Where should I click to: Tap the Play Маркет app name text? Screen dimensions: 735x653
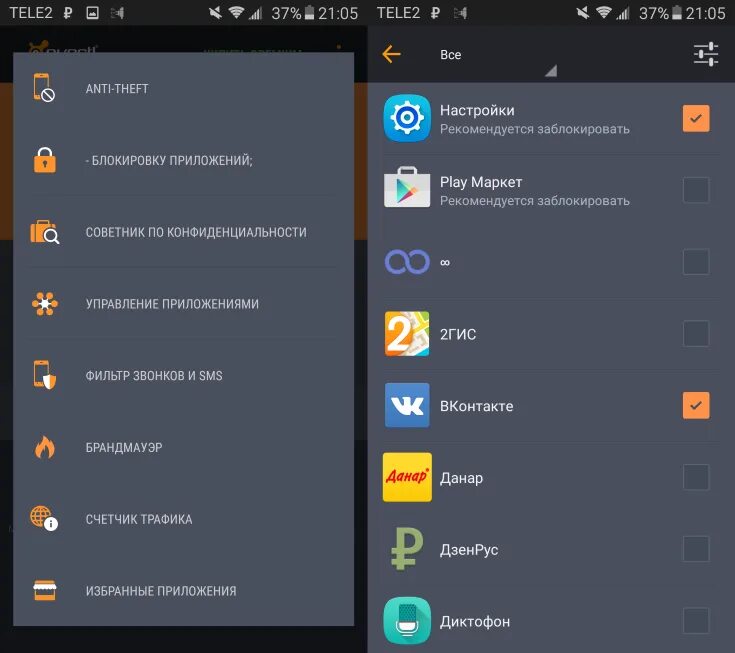(x=481, y=182)
